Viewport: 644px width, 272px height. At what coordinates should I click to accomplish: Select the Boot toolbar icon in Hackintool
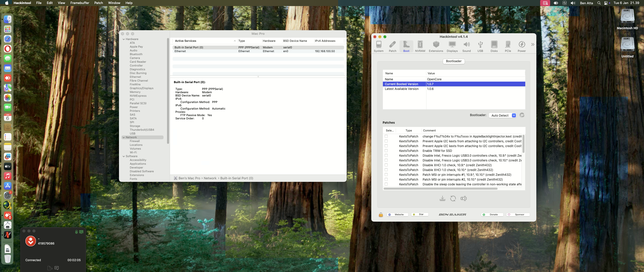pos(406,47)
